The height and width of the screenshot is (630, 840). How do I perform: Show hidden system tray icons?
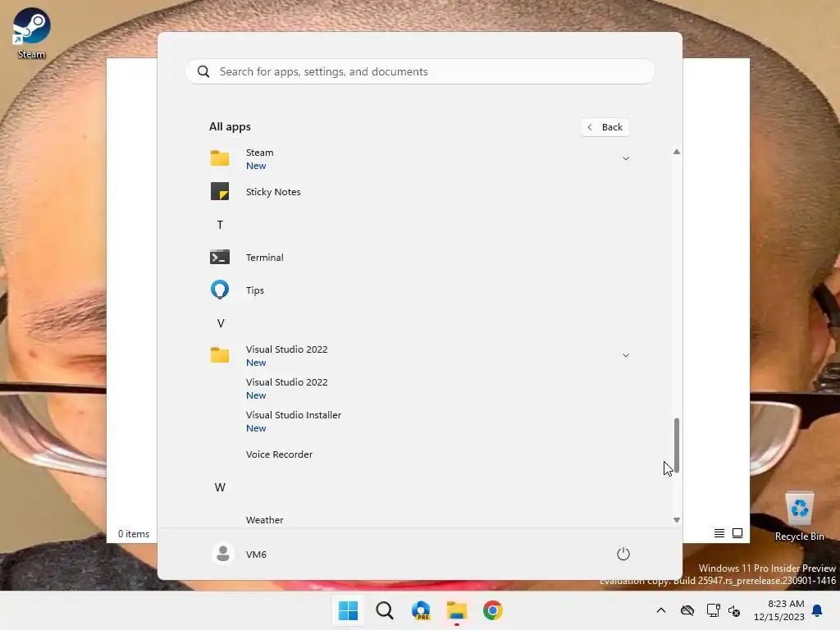point(661,610)
